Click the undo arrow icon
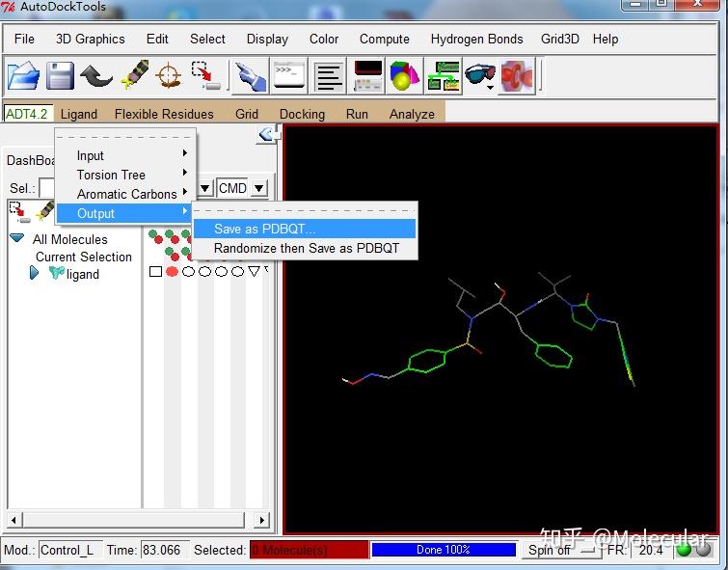Image resolution: width=728 pixels, height=570 pixels. point(96,75)
